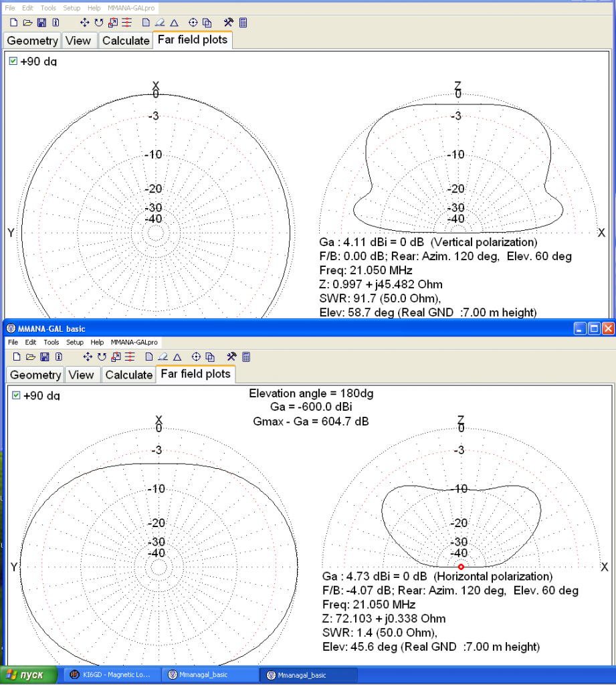
Task: Click info file icon in top window toolbar
Action: pyautogui.click(x=56, y=23)
